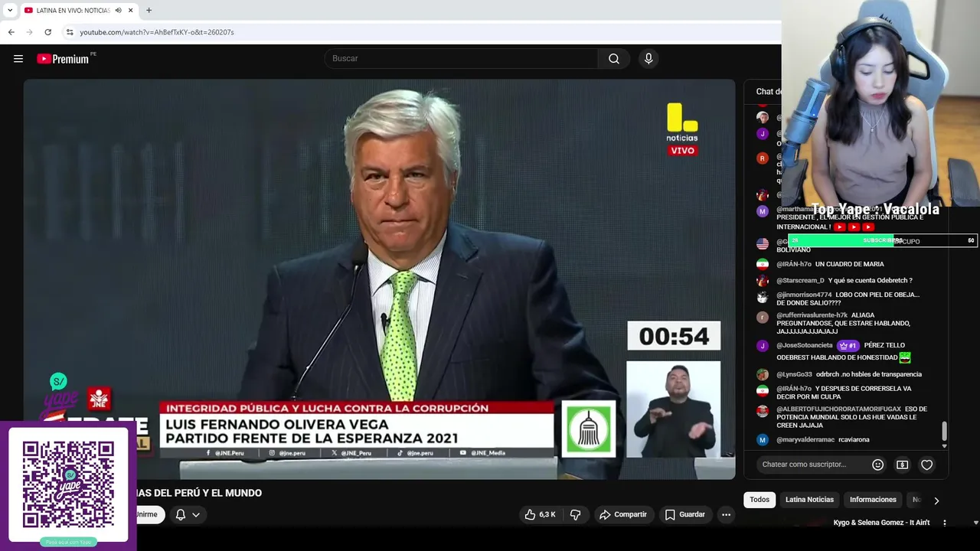Expand notification options chevron
The height and width of the screenshot is (551, 980).
pyautogui.click(x=196, y=514)
